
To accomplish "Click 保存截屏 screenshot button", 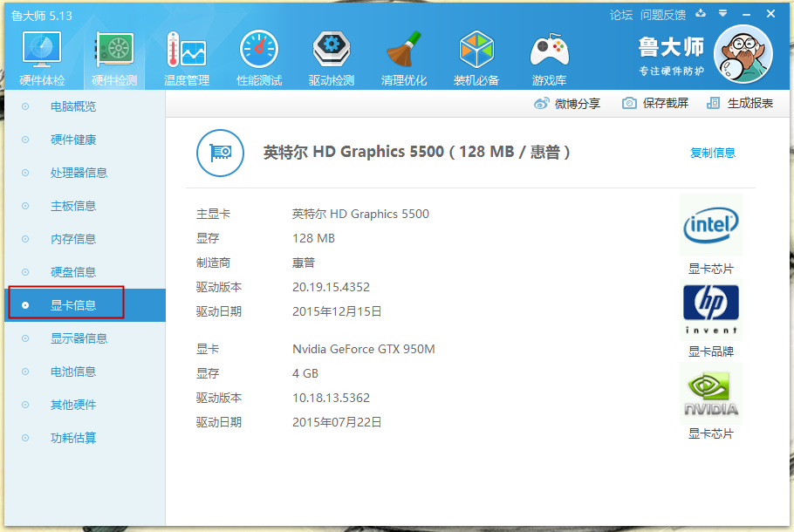I will click(655, 103).
